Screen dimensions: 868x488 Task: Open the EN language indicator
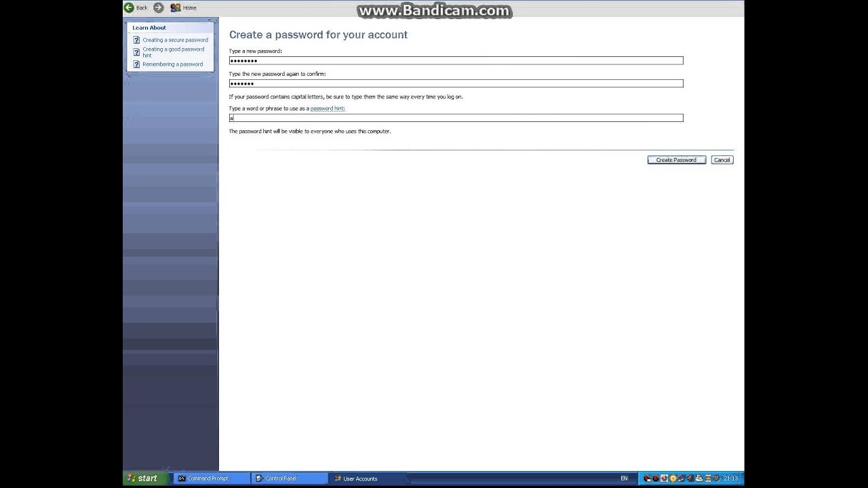click(x=624, y=479)
